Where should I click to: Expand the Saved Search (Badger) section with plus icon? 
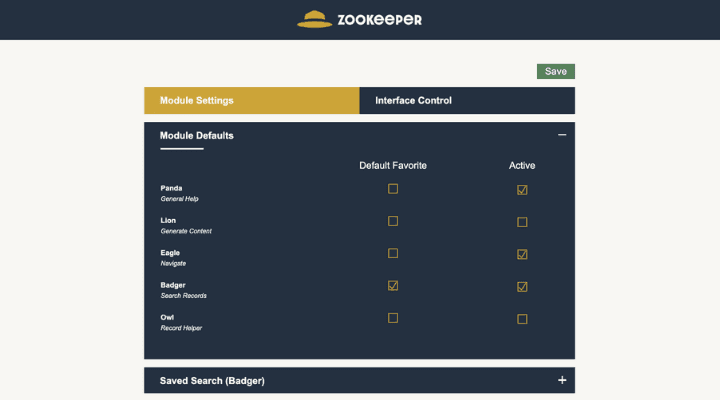[562, 380]
